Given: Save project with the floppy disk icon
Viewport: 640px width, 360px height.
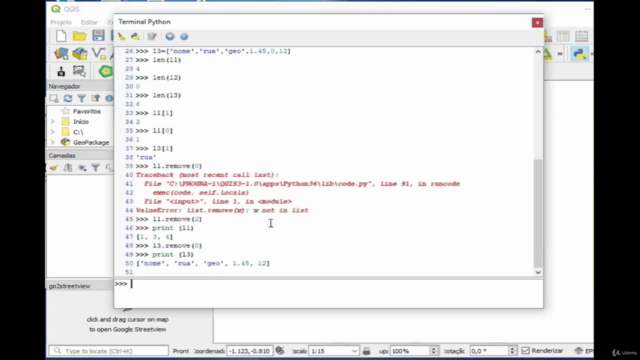Looking at the screenshot, I should pyautogui.click(x=98, y=36).
